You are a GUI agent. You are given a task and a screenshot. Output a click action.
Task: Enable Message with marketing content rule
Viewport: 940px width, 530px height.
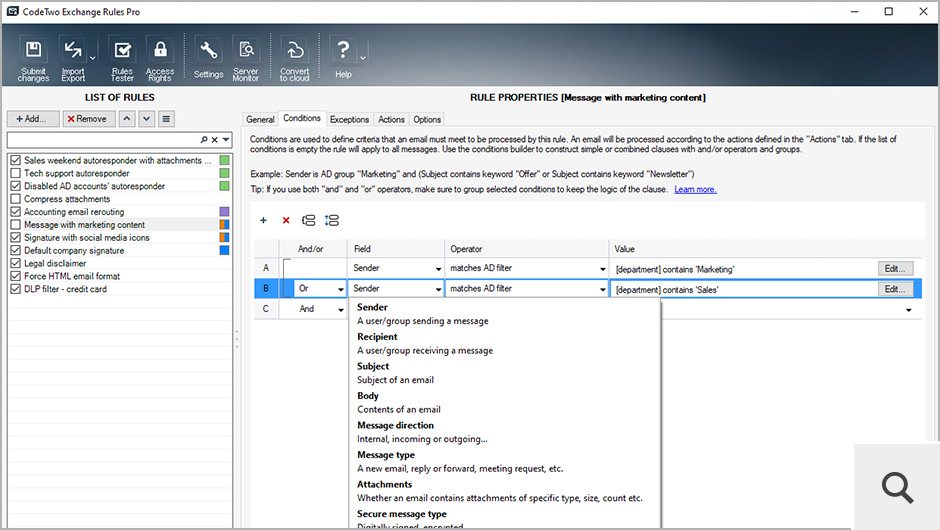click(x=16, y=225)
